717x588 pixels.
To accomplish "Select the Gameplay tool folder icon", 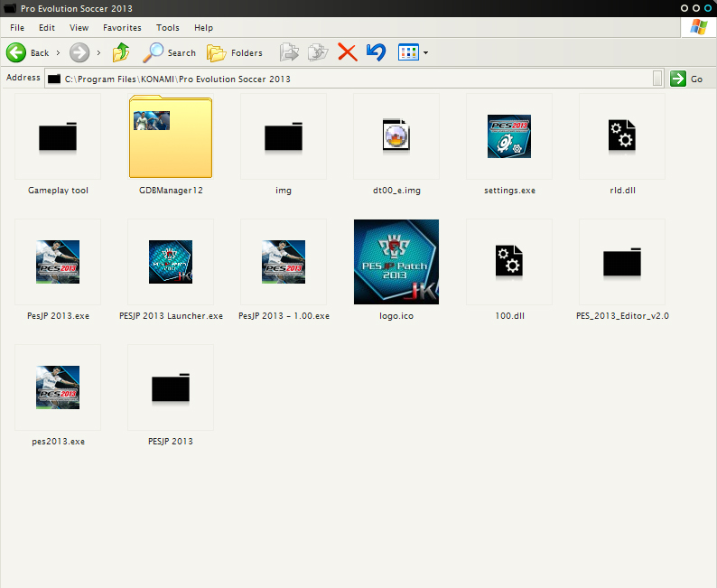I will pyautogui.click(x=58, y=136).
